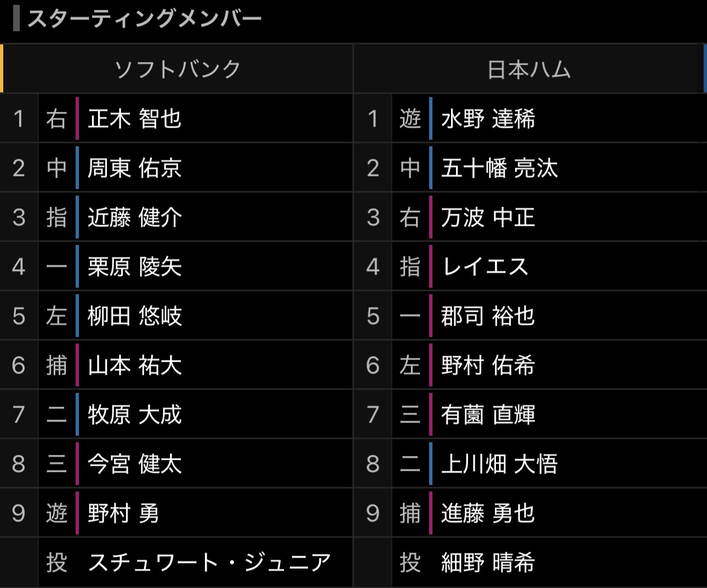Select 周東 佑京 in the batting order
This screenshot has height=588, width=707.
(x=135, y=168)
